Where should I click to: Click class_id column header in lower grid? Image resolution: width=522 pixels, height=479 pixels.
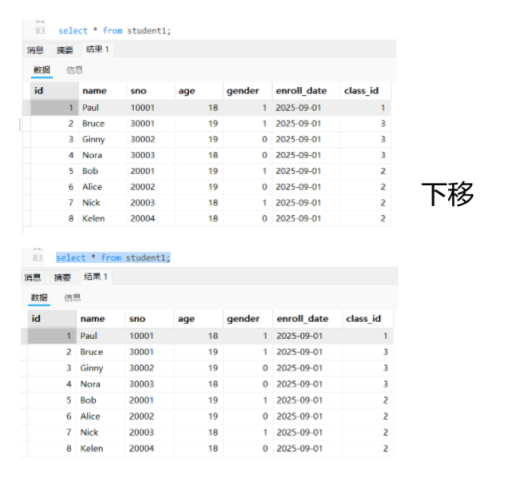coord(368,319)
